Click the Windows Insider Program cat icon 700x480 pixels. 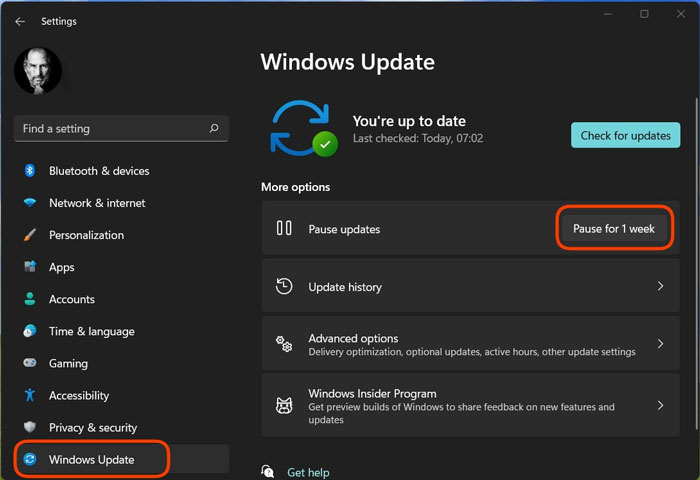click(284, 405)
